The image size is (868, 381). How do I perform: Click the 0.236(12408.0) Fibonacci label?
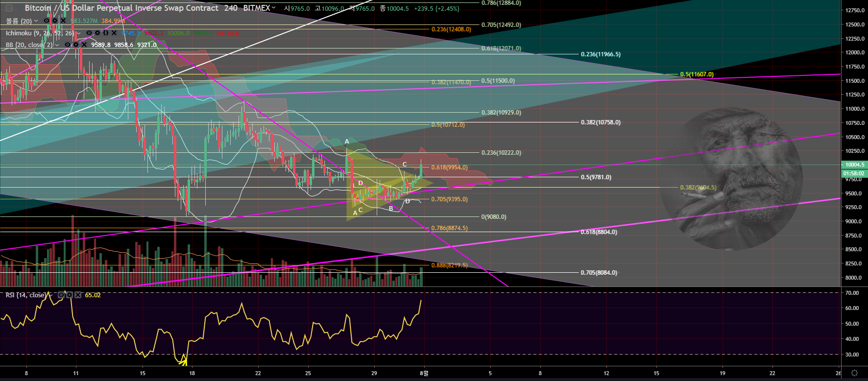[x=451, y=29]
